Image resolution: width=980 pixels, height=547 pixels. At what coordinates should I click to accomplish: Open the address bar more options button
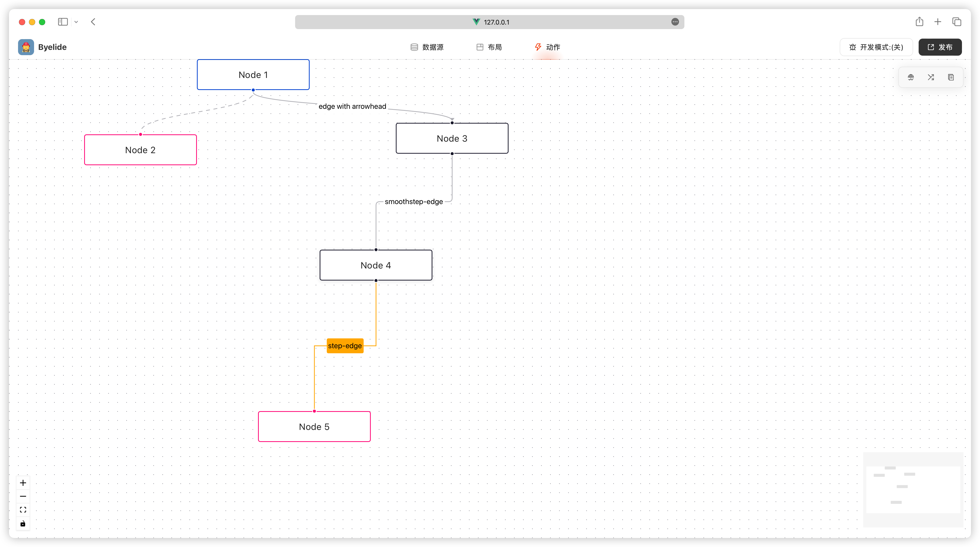point(675,22)
